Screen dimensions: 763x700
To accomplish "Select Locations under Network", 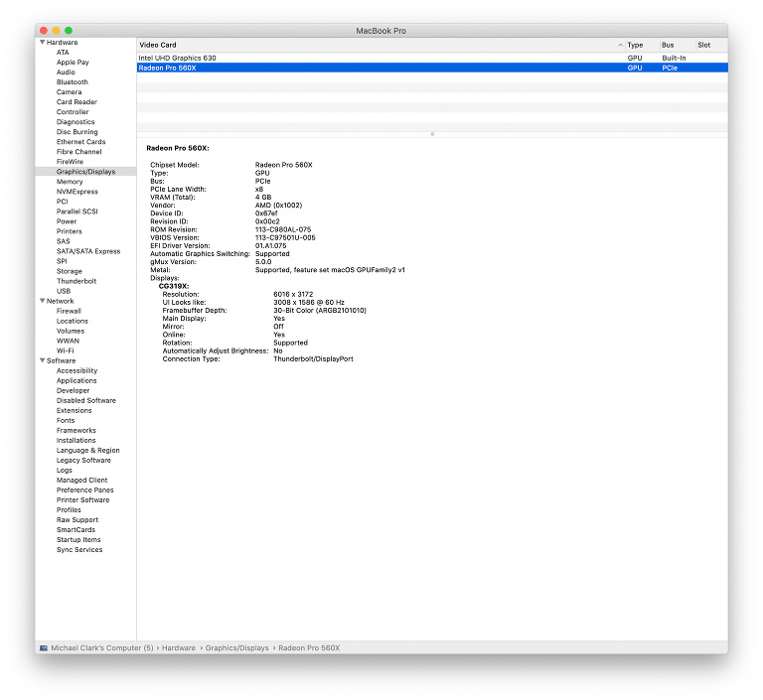I will click(72, 321).
